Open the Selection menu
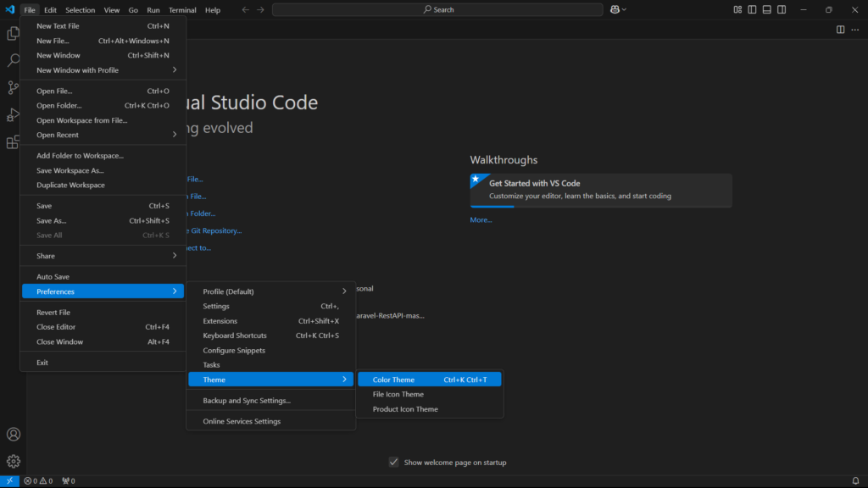 [81, 10]
